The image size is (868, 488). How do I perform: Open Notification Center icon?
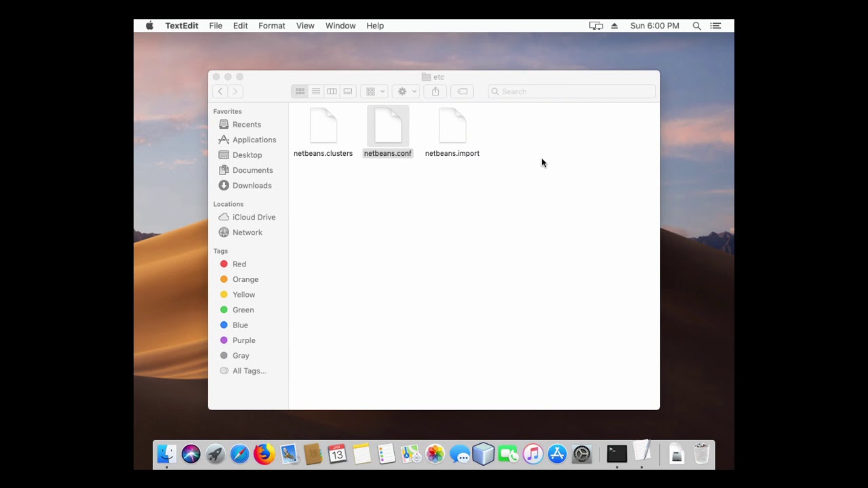[x=715, y=26]
